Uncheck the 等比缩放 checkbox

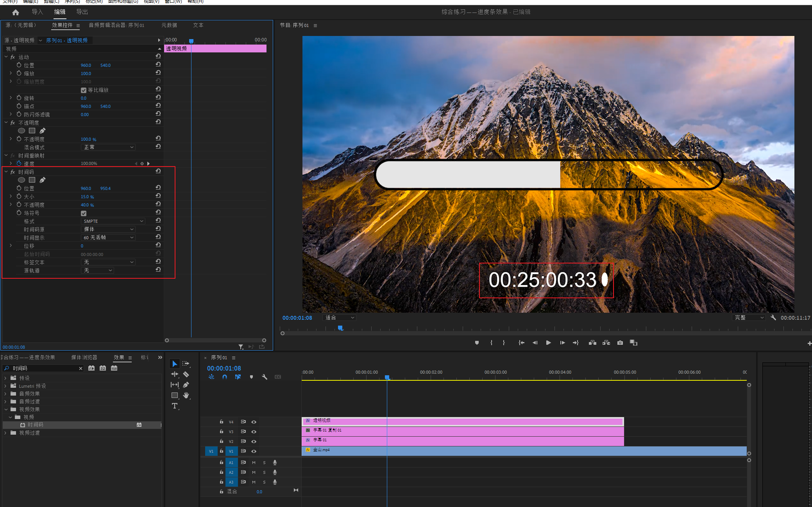84,90
